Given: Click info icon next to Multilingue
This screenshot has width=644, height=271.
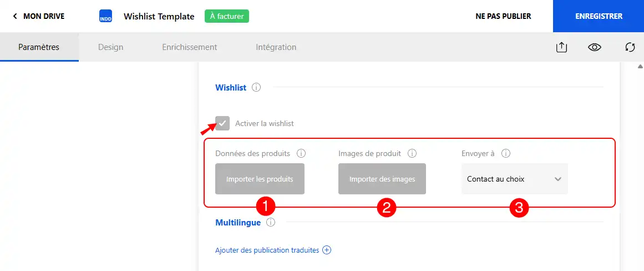Looking at the screenshot, I should click(x=270, y=223).
